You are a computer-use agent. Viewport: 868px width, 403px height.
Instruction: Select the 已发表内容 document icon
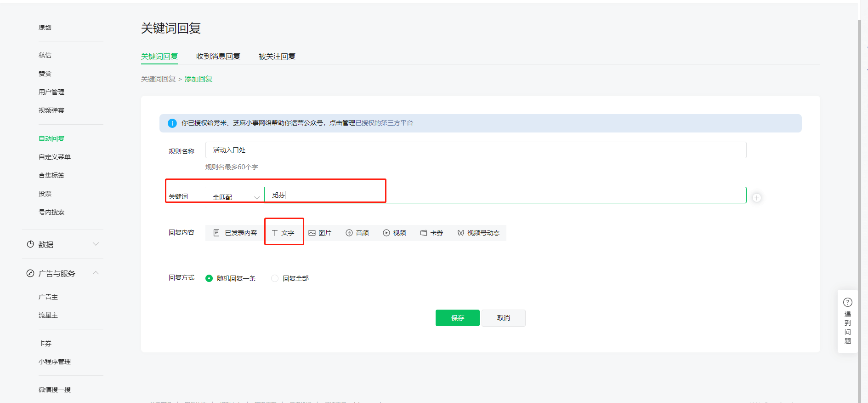click(216, 233)
